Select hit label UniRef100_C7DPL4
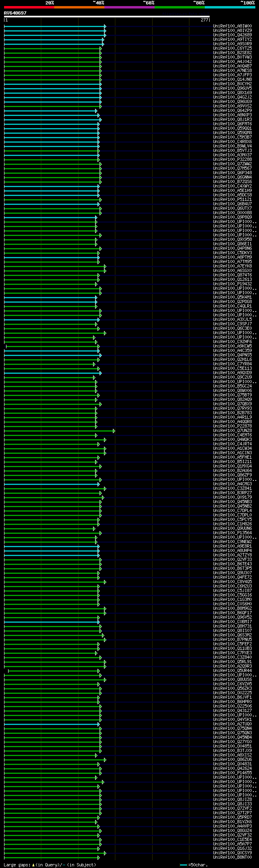 (232, 511)
